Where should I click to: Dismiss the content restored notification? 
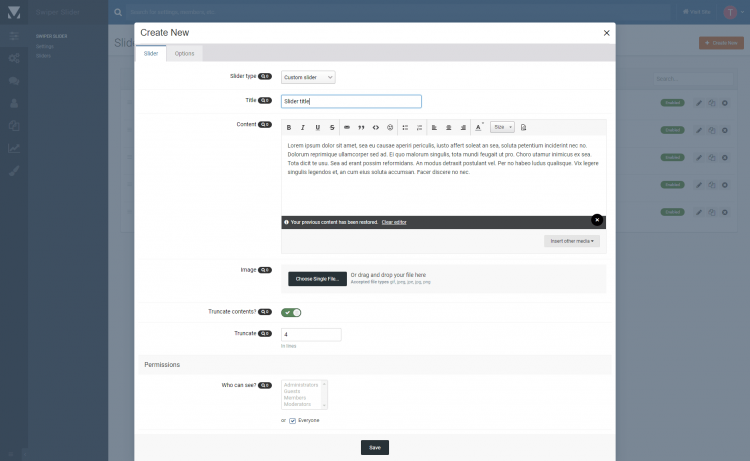pyautogui.click(x=597, y=220)
